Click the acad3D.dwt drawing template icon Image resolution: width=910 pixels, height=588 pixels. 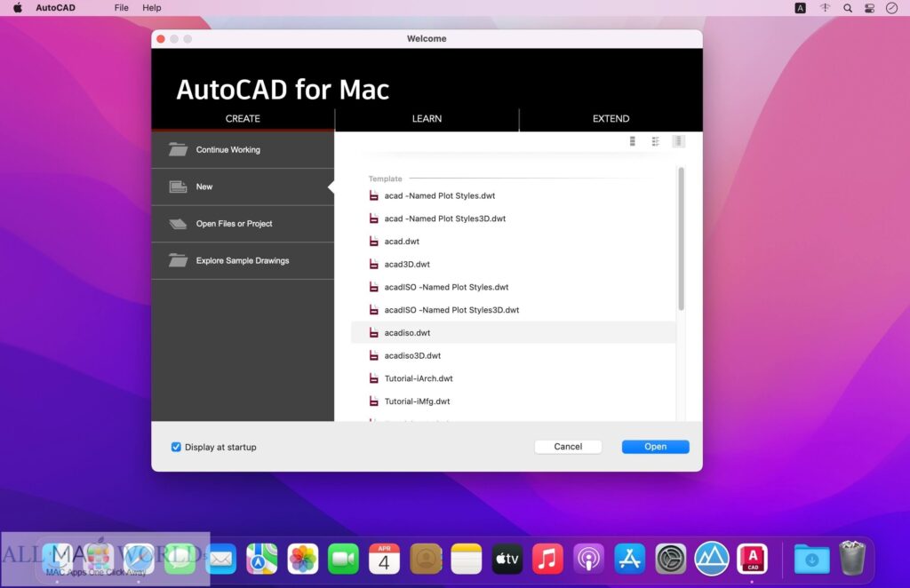pyautogui.click(x=373, y=264)
